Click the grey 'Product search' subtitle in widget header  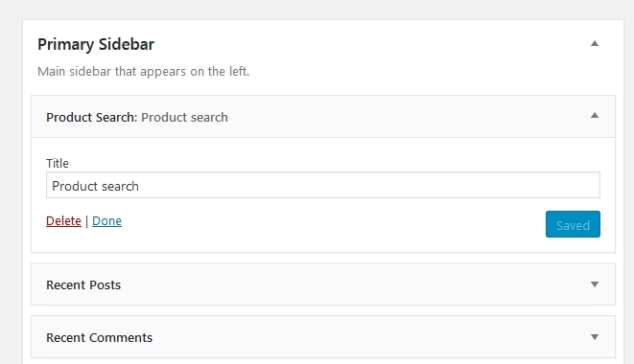point(184,117)
